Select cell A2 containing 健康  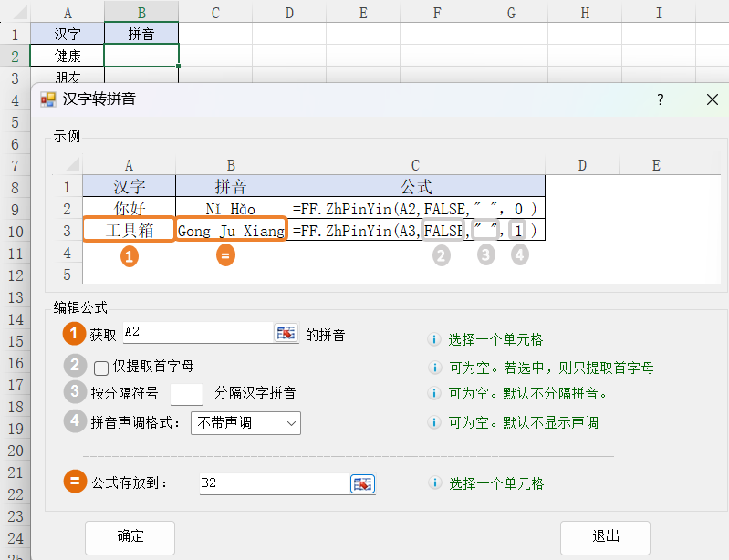tap(68, 56)
